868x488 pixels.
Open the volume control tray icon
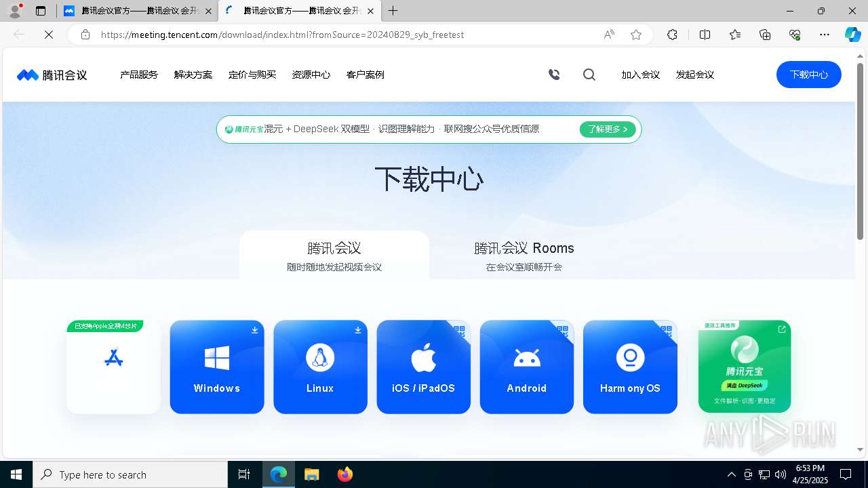click(x=781, y=474)
